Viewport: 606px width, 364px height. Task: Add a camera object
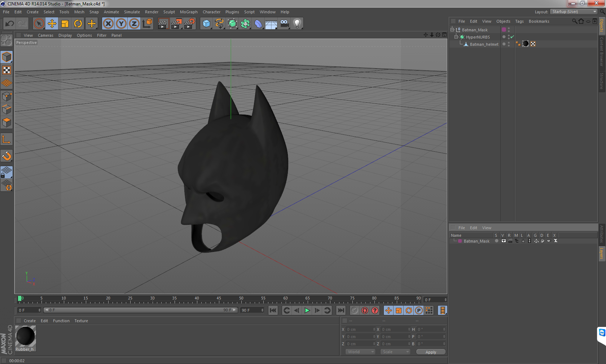click(284, 24)
